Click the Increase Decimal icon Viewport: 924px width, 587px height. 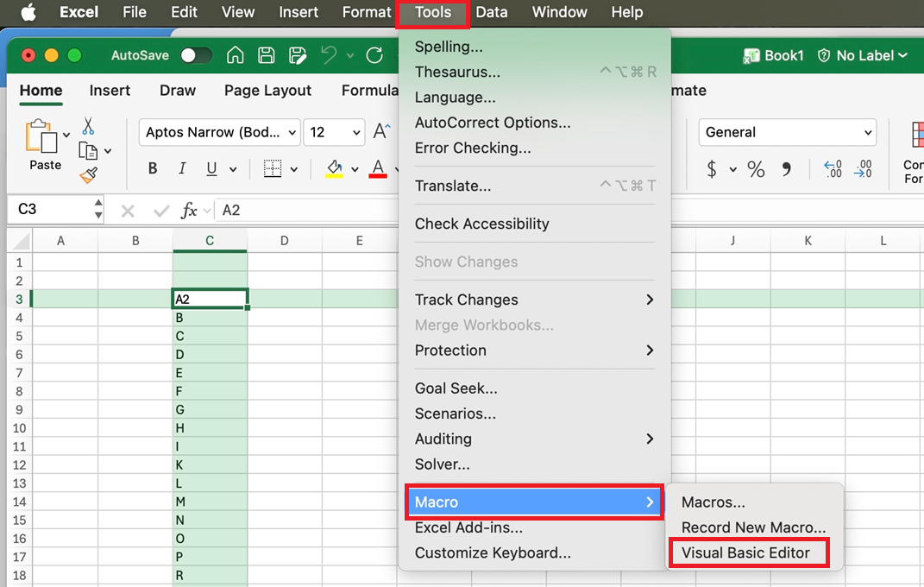(833, 169)
